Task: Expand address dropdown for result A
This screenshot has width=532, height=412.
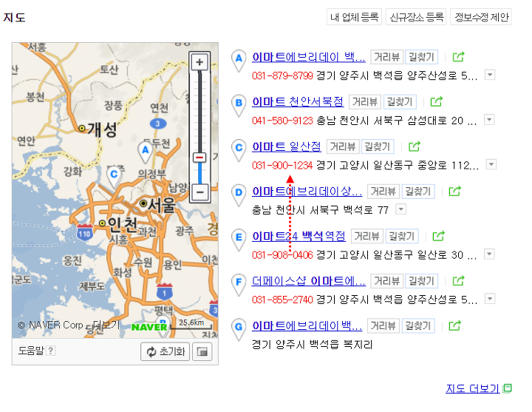Action: pos(490,75)
